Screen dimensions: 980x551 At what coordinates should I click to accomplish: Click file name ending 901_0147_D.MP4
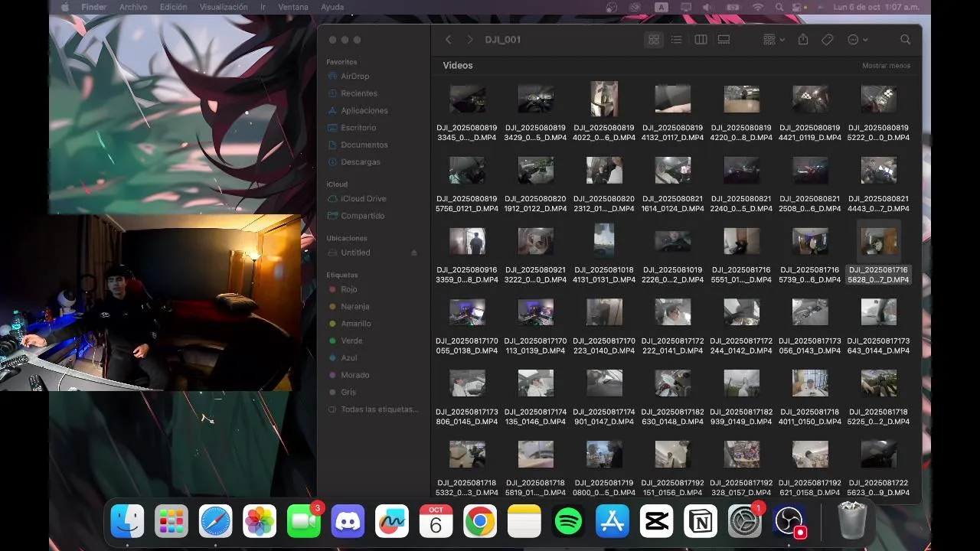coord(604,417)
